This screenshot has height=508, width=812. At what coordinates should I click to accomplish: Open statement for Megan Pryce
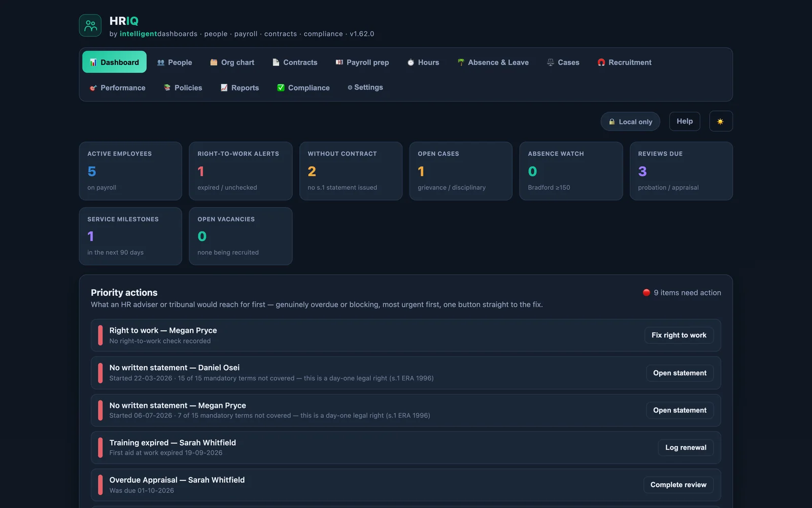[x=680, y=410]
